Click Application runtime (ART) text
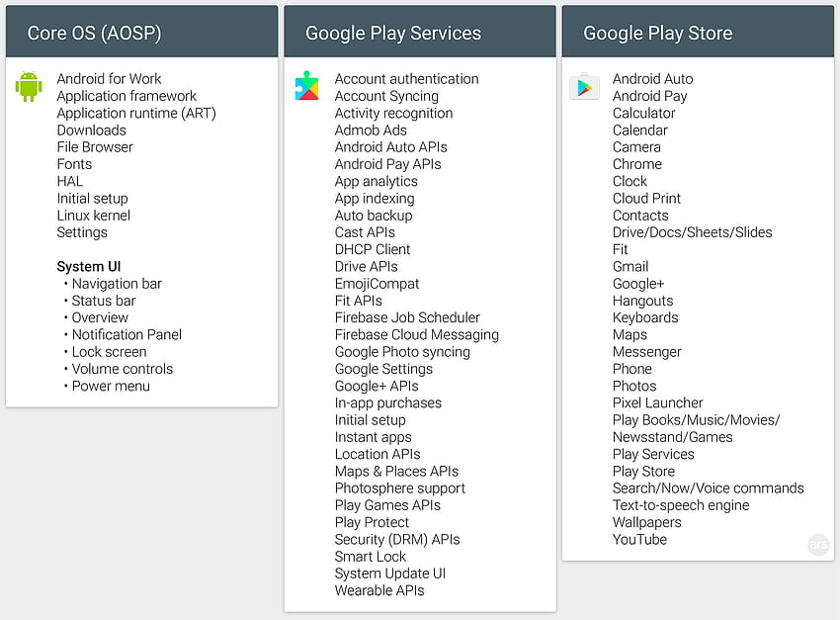 (x=136, y=113)
